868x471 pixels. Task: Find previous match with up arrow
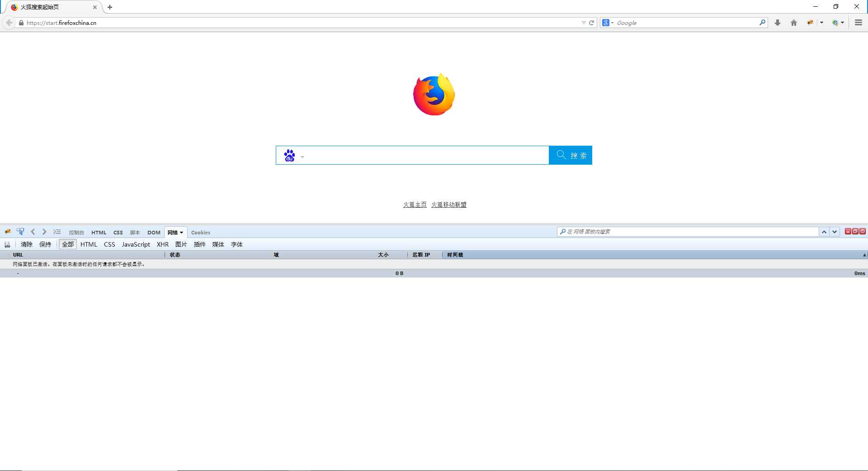pyautogui.click(x=824, y=232)
